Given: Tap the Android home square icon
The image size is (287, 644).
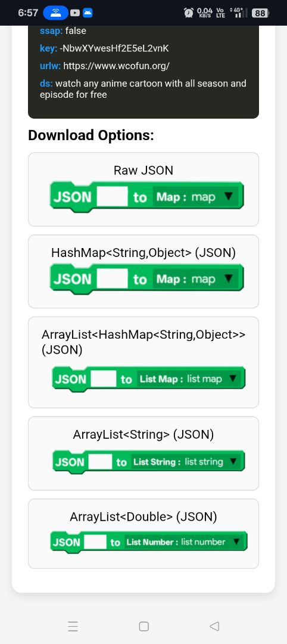Looking at the screenshot, I should [143, 626].
